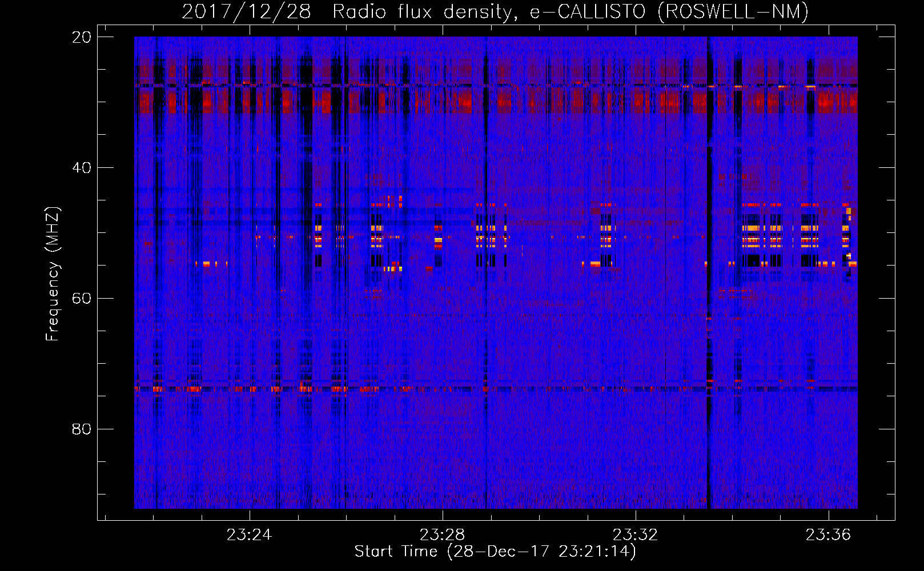The height and width of the screenshot is (571, 924).
Task: Click the 20 frequency tick label
Action: tap(82, 37)
